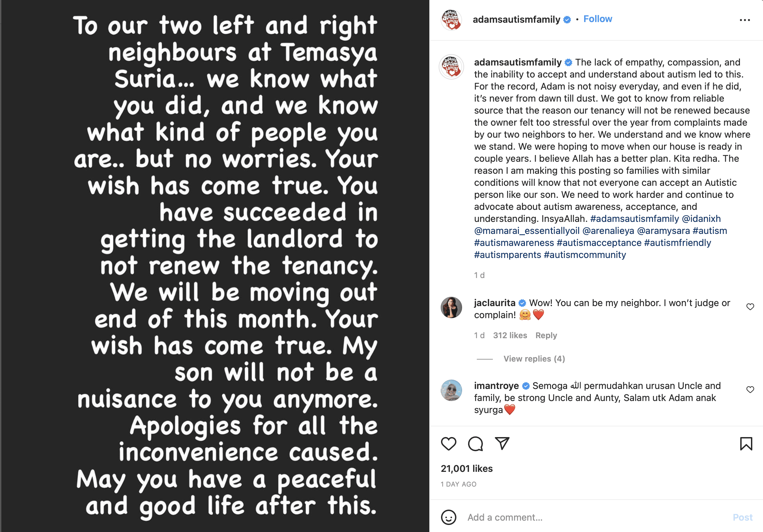Open imantroye's profile avatar

[451, 390]
